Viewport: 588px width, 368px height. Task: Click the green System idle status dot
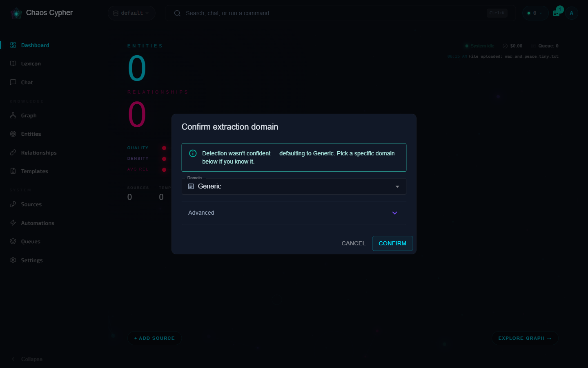[x=467, y=46]
